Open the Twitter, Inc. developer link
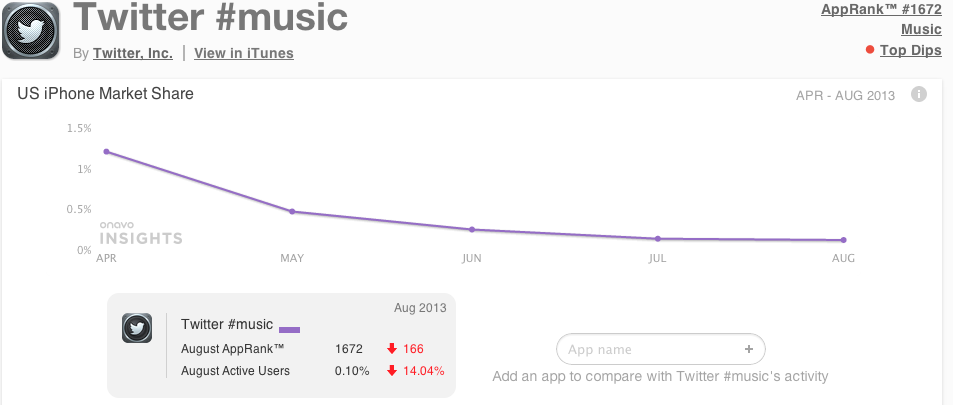The height and width of the screenshot is (405, 953). coord(132,54)
